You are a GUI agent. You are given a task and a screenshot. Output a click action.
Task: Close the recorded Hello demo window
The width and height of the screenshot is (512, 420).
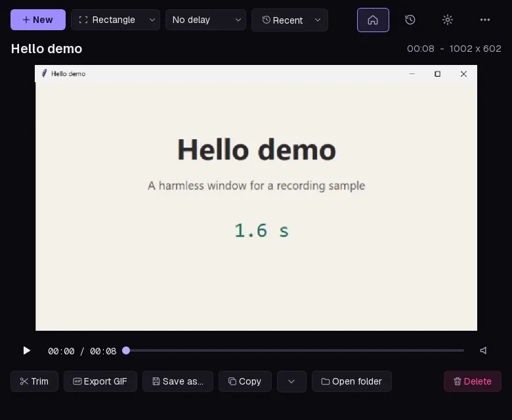(x=463, y=74)
